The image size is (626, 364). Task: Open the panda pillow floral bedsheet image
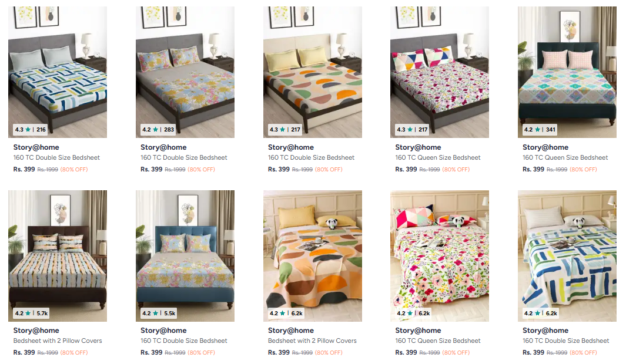tap(440, 256)
